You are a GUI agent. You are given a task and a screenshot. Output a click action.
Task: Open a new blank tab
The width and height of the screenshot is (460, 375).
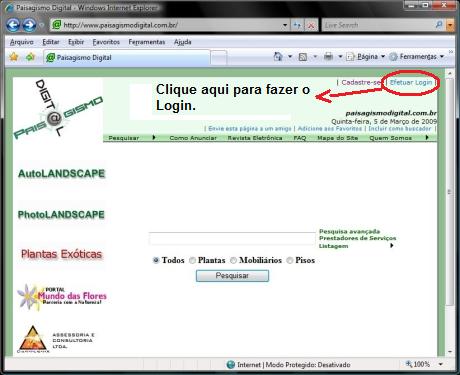219,58
